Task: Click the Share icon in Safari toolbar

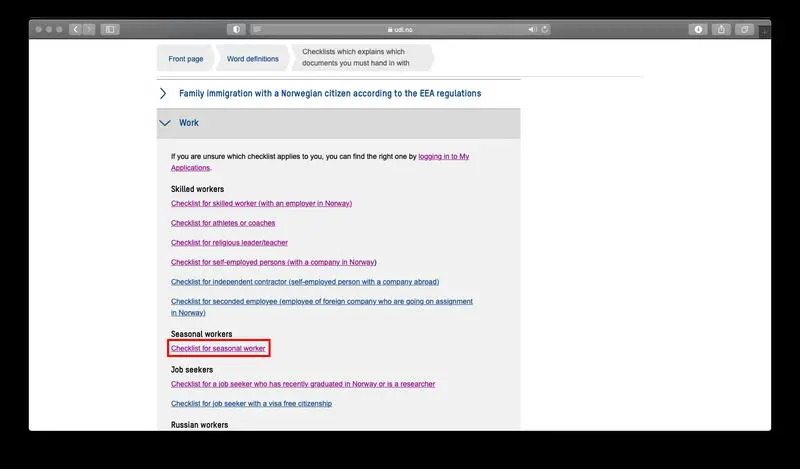Action: click(x=722, y=29)
